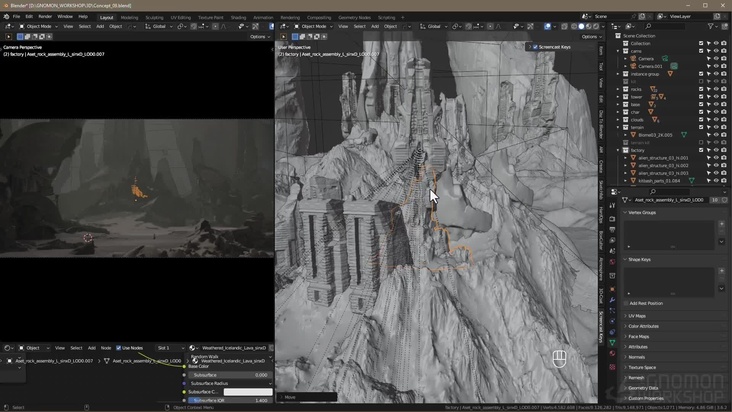
Task: Open the Render properties tab icon
Action: pyautogui.click(x=612, y=218)
